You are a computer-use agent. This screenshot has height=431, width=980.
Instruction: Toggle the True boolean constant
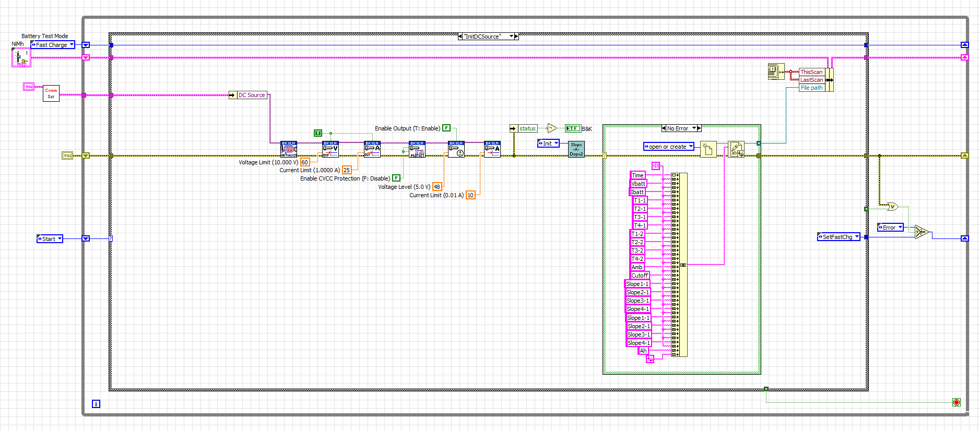point(317,133)
